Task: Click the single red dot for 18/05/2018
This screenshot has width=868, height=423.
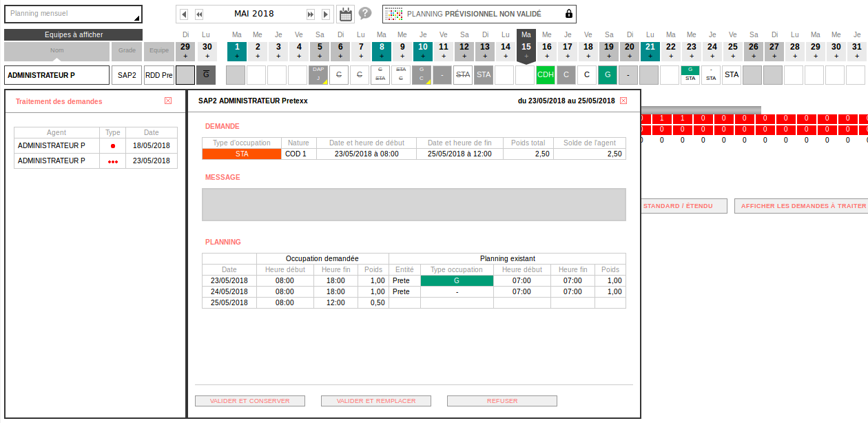Action: tap(112, 146)
